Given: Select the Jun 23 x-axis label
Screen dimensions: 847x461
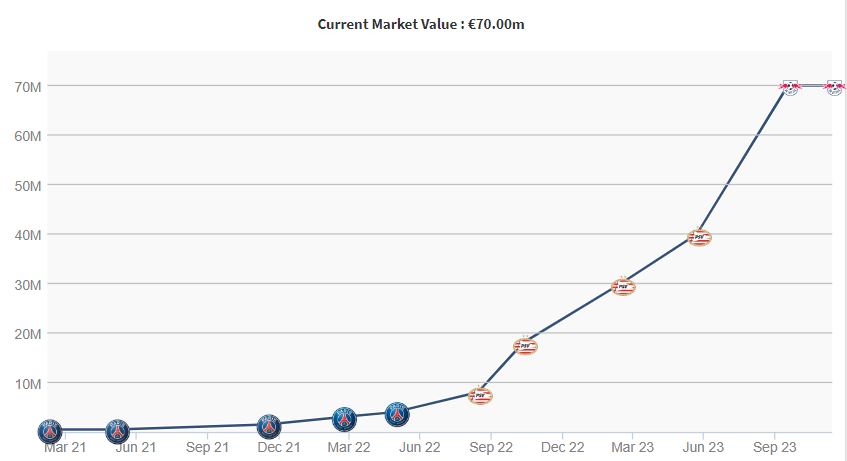Looking at the screenshot, I should (x=703, y=448).
